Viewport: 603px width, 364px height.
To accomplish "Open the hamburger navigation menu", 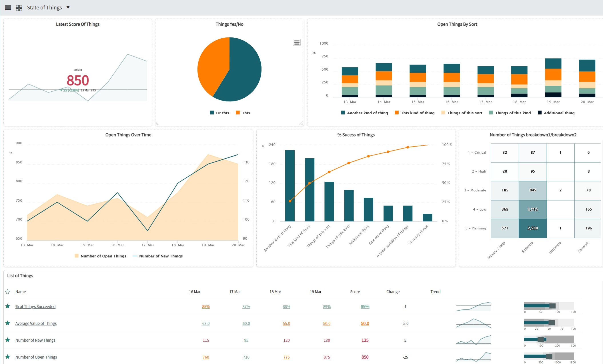I will pyautogui.click(x=8, y=7).
